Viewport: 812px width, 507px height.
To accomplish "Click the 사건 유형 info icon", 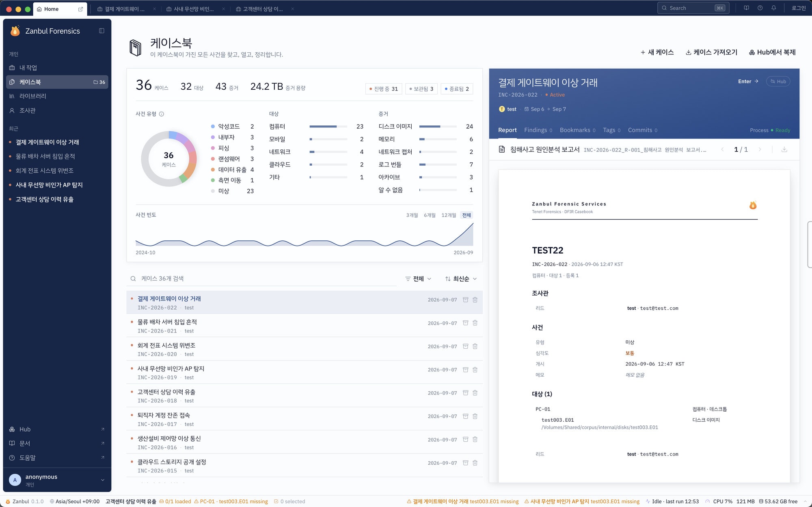I will pyautogui.click(x=162, y=114).
